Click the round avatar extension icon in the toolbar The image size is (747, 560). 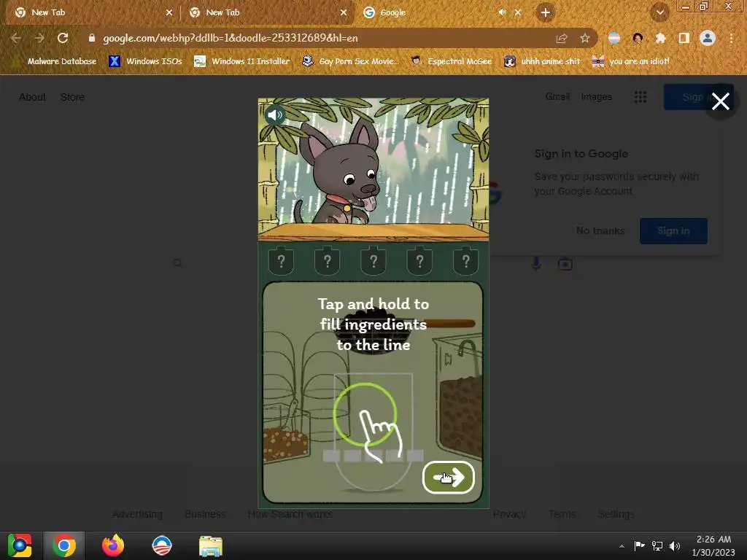click(x=638, y=38)
